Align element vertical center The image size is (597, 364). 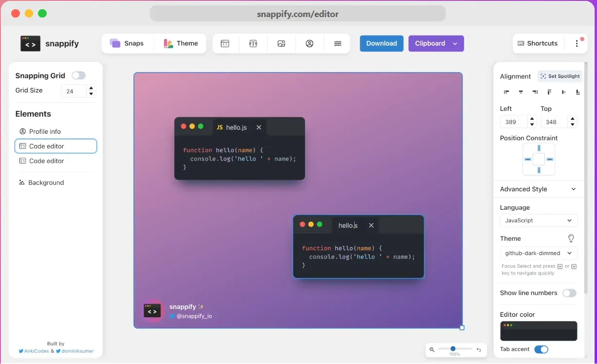coord(563,92)
